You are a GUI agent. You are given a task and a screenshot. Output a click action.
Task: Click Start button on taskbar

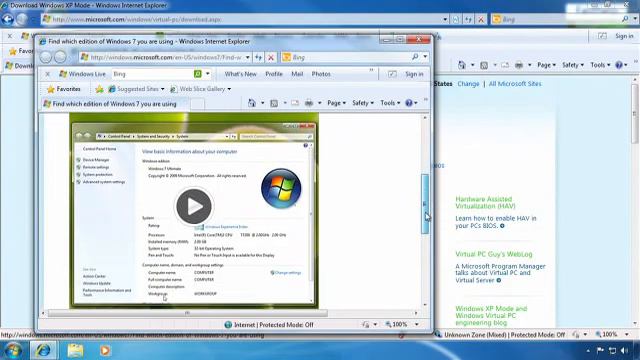click(x=13, y=350)
